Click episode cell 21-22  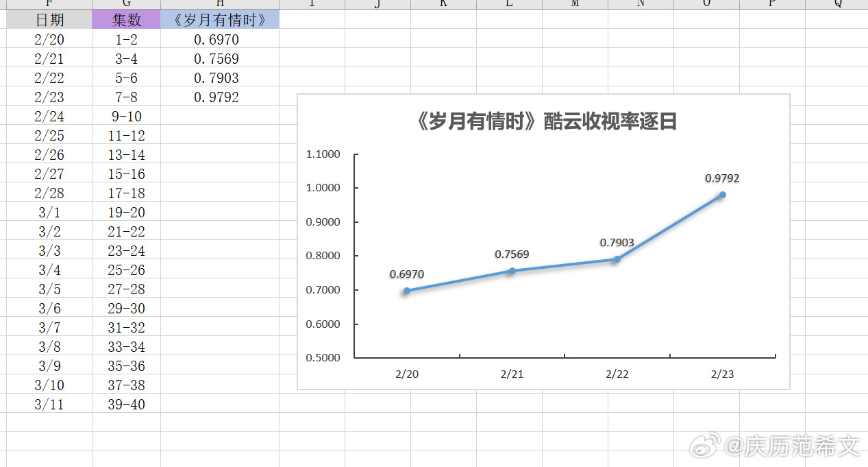[127, 231]
